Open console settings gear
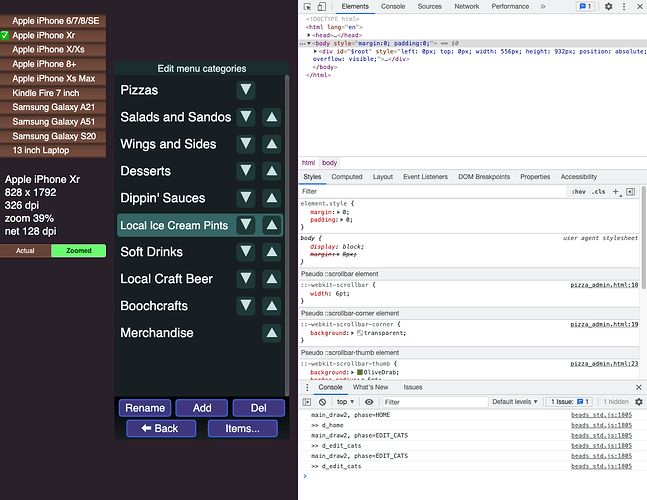 click(x=639, y=402)
